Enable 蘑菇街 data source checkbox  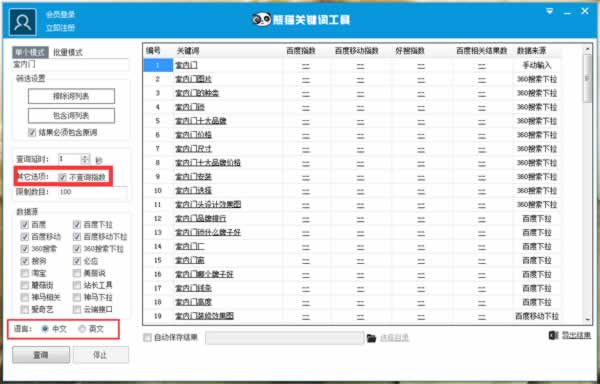[x=25, y=285]
